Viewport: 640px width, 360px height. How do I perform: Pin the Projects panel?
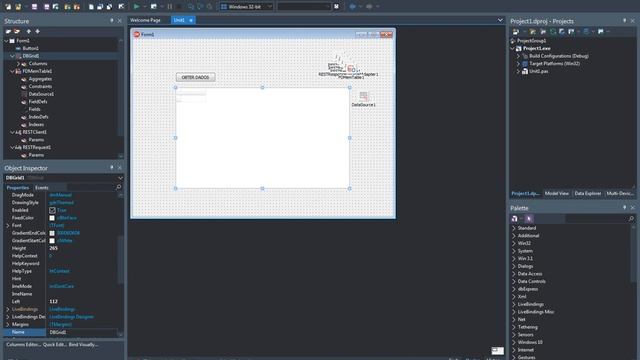point(624,21)
